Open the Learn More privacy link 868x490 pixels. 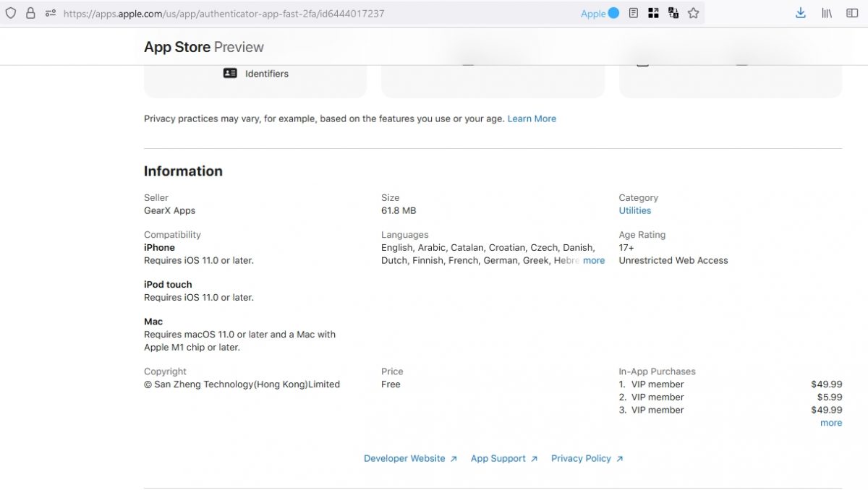click(x=532, y=118)
